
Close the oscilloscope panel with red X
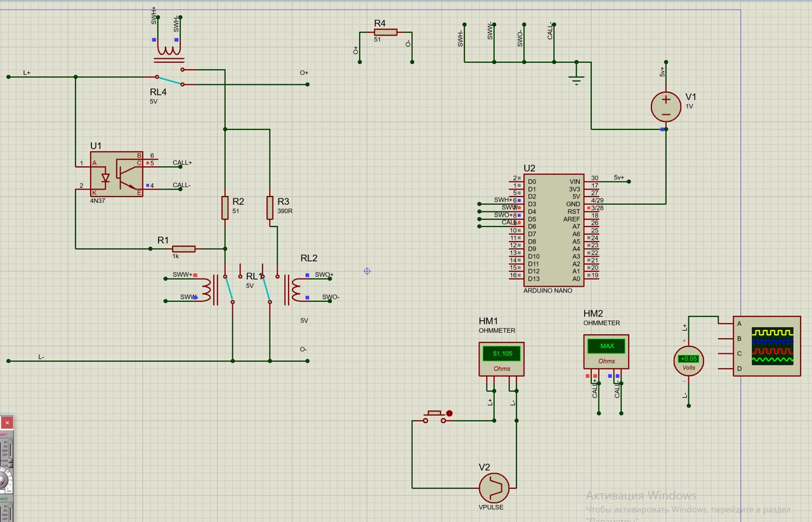tap(7, 422)
